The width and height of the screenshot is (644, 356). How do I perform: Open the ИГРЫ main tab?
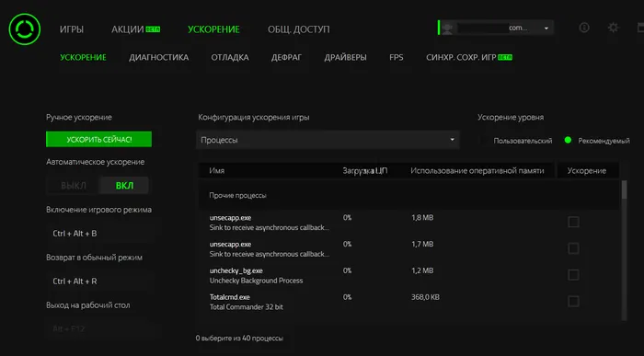(x=72, y=29)
